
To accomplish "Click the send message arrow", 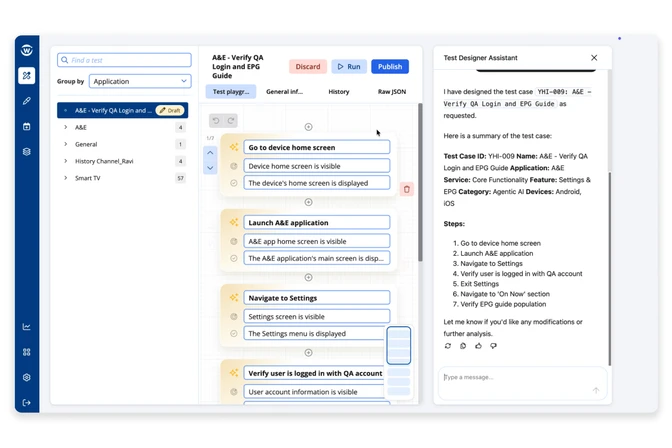I will pyautogui.click(x=596, y=390).
